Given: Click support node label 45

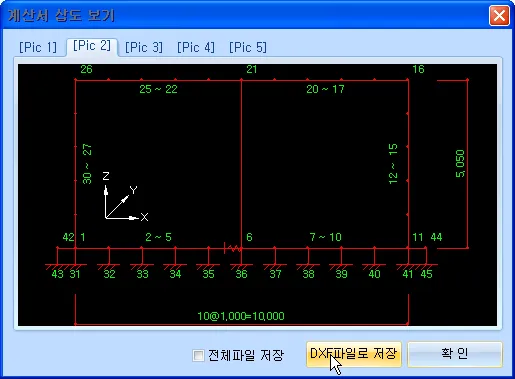Looking at the screenshot, I should pos(426,274).
